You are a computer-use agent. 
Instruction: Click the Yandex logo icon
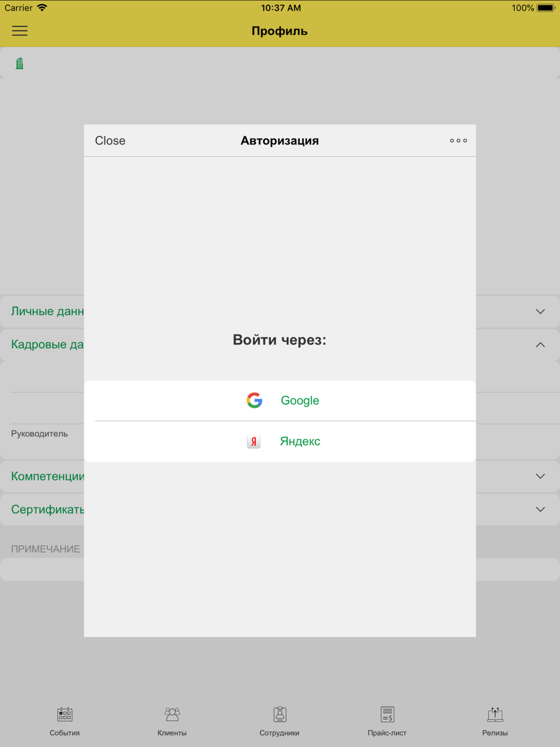pyautogui.click(x=254, y=441)
